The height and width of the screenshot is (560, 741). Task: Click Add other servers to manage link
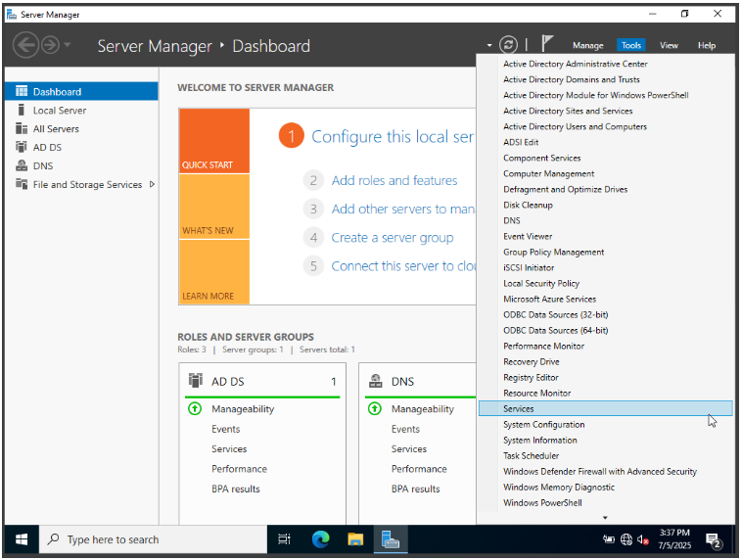coord(403,209)
